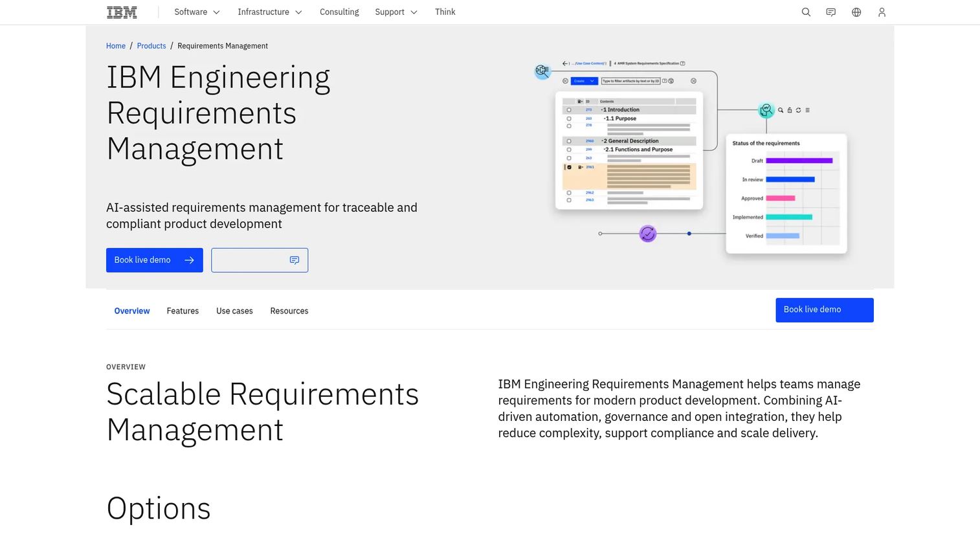Open the search magnifier in the header
This screenshot has width=980, height=551.
click(x=806, y=12)
